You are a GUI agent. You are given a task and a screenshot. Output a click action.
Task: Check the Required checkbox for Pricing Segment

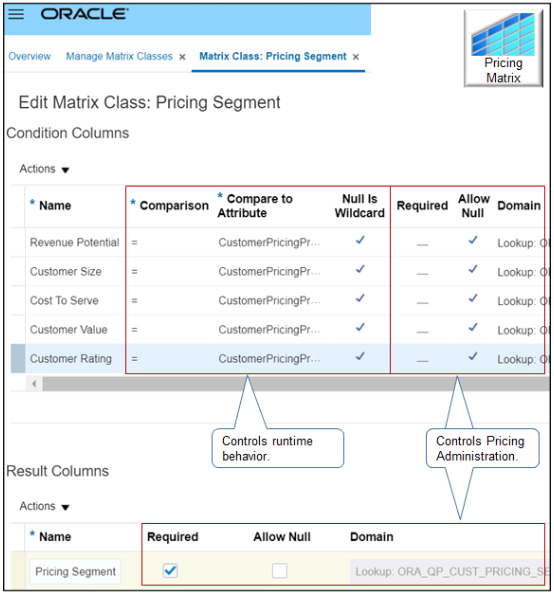170,571
